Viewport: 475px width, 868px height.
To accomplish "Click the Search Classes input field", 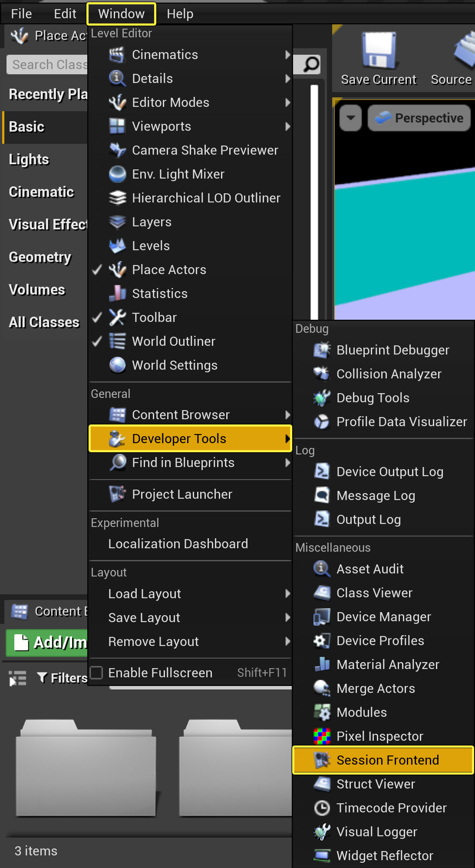I will (47, 65).
